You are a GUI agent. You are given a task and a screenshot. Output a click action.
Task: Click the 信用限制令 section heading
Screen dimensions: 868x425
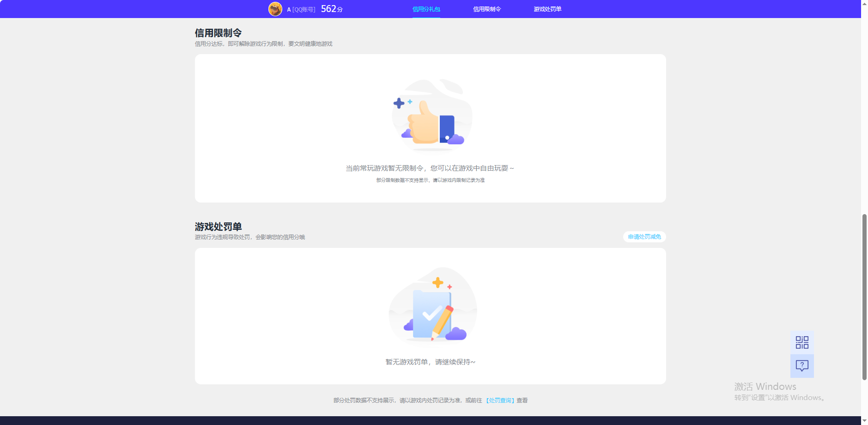point(218,33)
